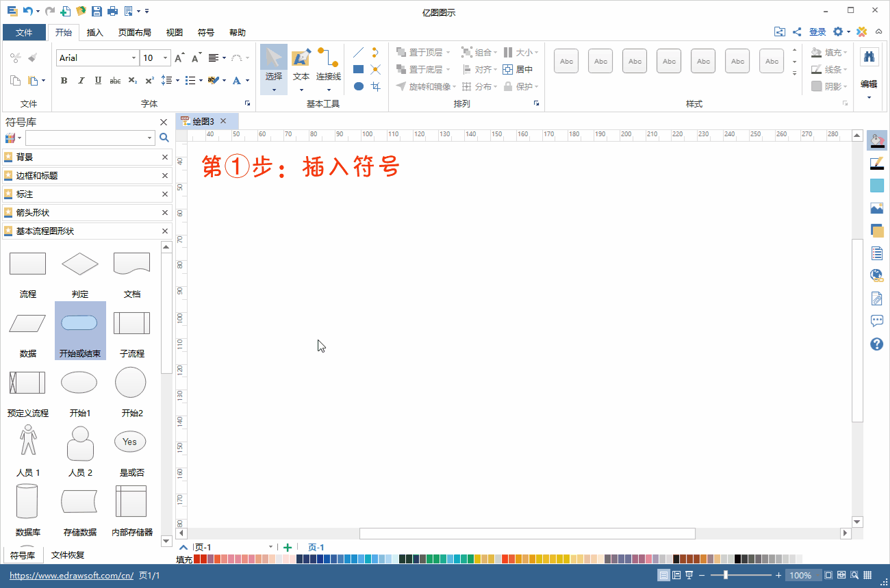Open the comment bubble icon in the right sidebar

point(877,320)
